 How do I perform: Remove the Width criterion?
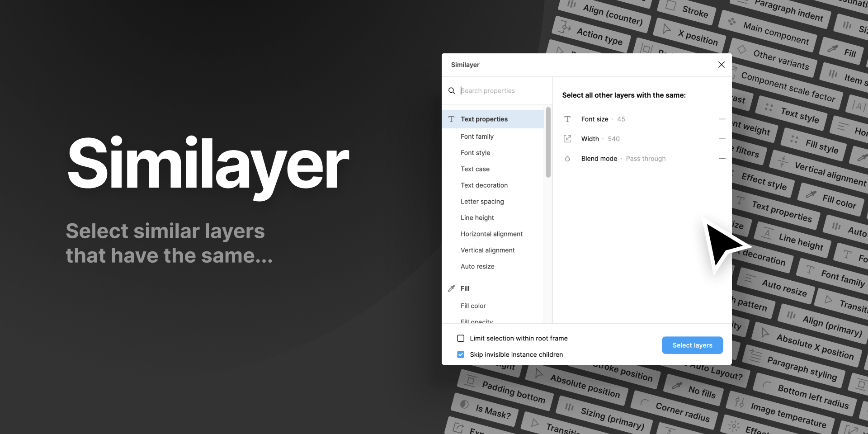[722, 139]
